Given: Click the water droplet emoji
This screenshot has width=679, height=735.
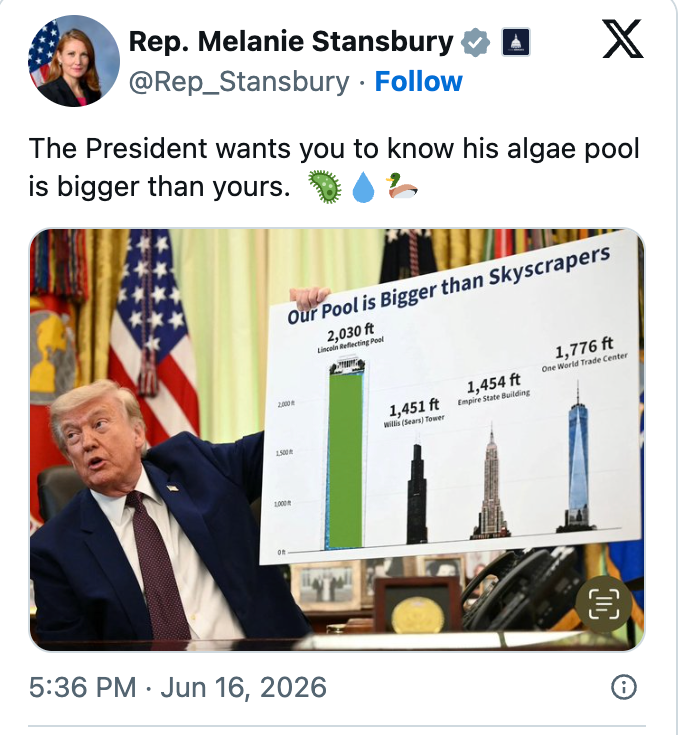Looking at the screenshot, I should [364, 187].
